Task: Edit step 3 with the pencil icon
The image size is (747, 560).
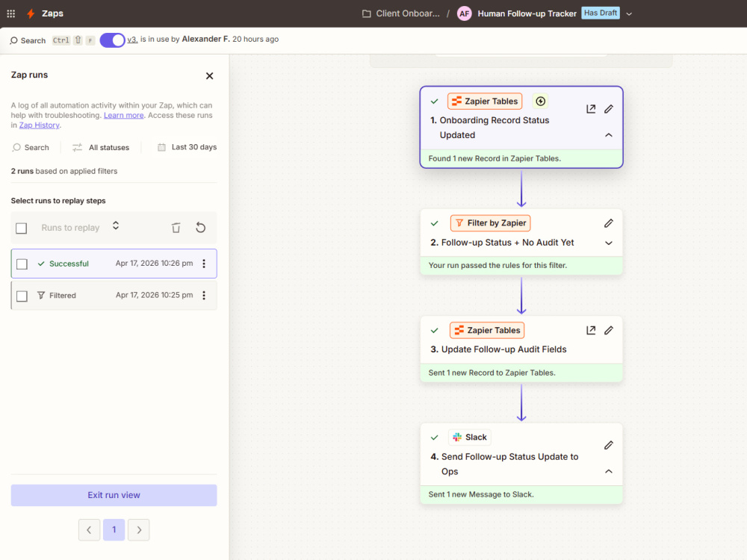Action: [x=608, y=330]
